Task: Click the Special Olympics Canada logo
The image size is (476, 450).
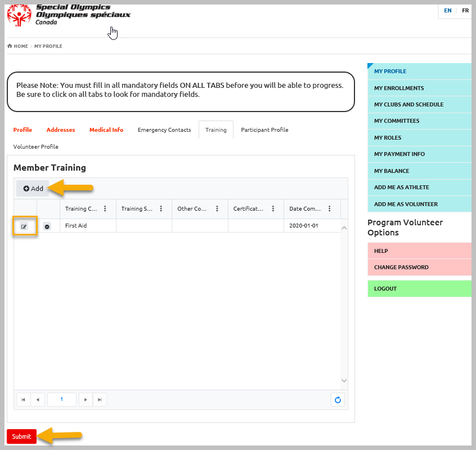Action: 69,15
